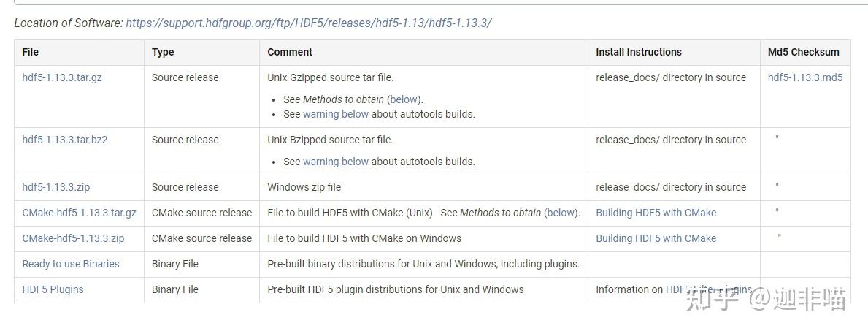This screenshot has height=334, width=868.
Task: Click the CMake-hdf5-1.13.3.tar.gz link
Action: [79, 213]
